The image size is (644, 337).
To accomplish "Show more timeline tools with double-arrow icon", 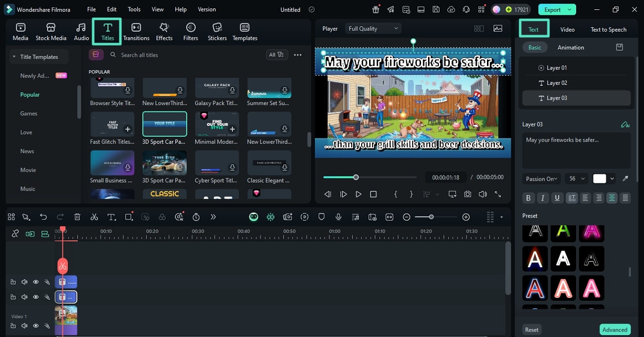I will coord(213,217).
